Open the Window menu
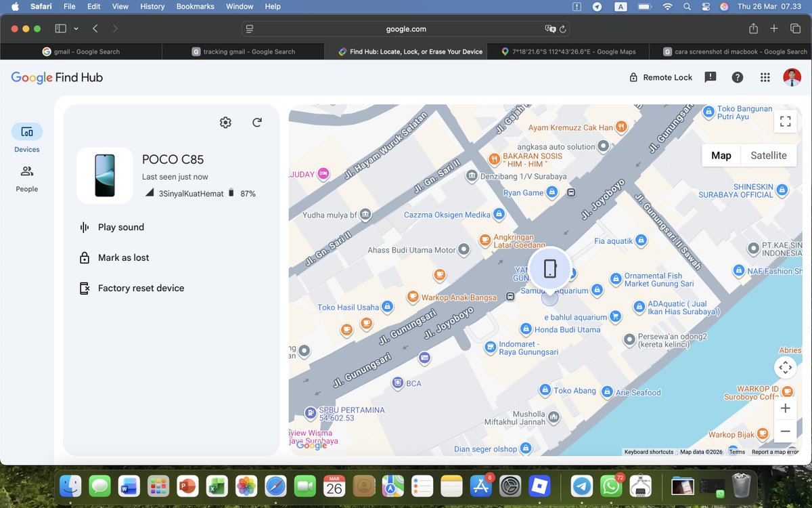Viewport: 812px width, 508px height. [x=240, y=6]
